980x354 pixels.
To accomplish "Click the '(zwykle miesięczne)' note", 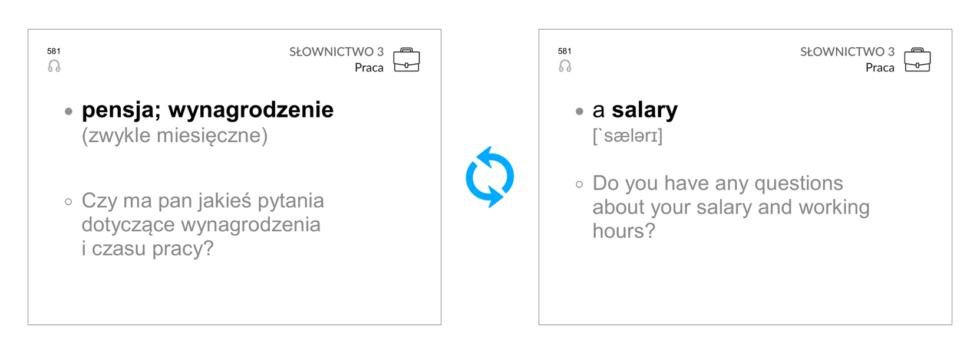I will (x=174, y=136).
